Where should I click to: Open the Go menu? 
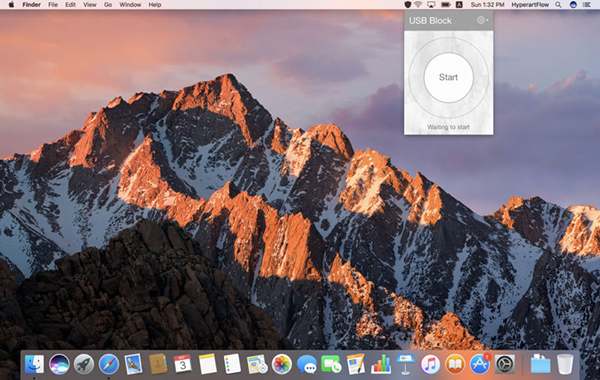click(x=108, y=5)
